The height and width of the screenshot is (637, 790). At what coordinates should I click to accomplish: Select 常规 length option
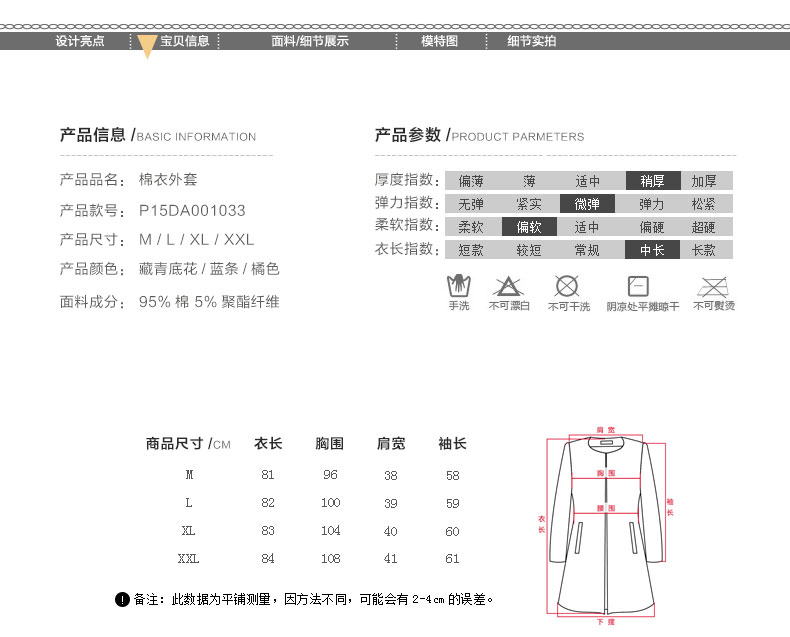point(587,250)
